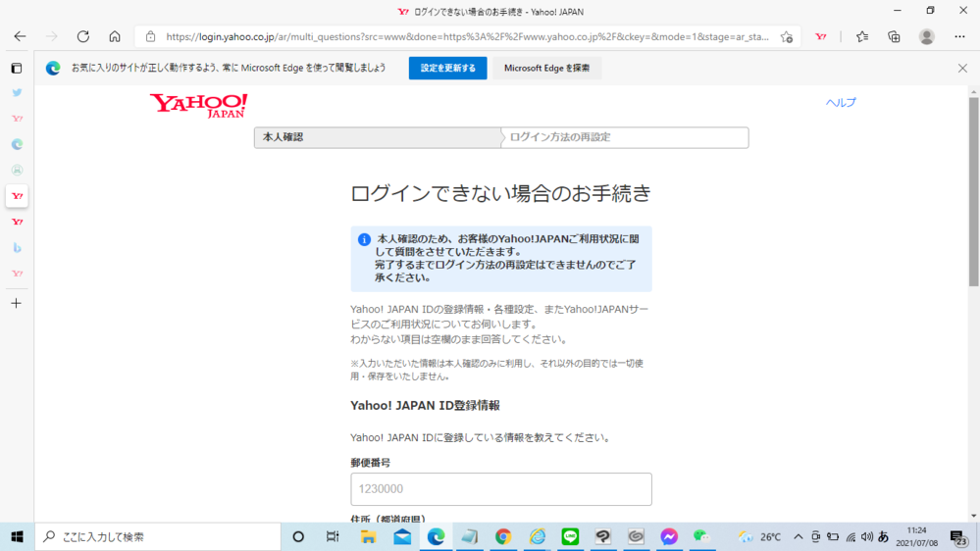The height and width of the screenshot is (551, 980).
Task: Open Internet Explorer from taskbar
Action: click(x=537, y=536)
